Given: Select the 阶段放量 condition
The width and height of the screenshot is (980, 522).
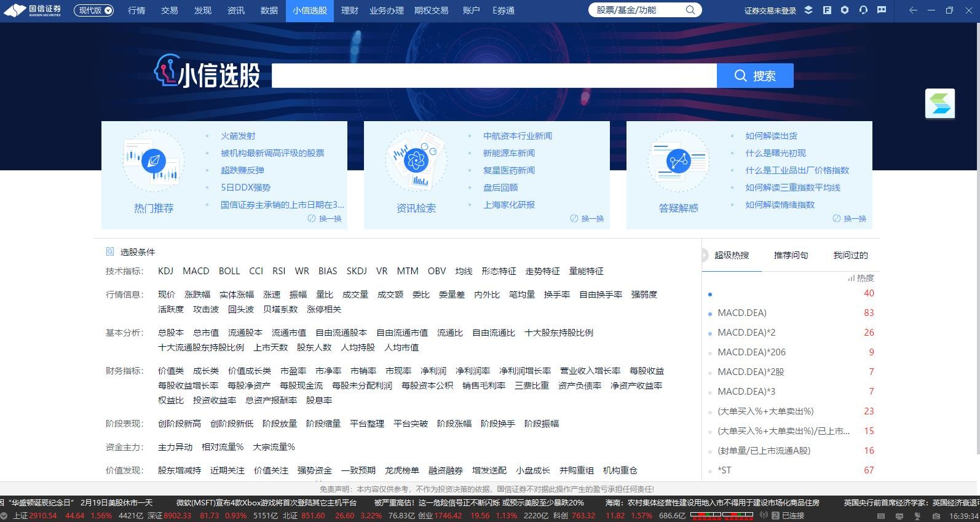Looking at the screenshot, I should pyautogui.click(x=280, y=424).
